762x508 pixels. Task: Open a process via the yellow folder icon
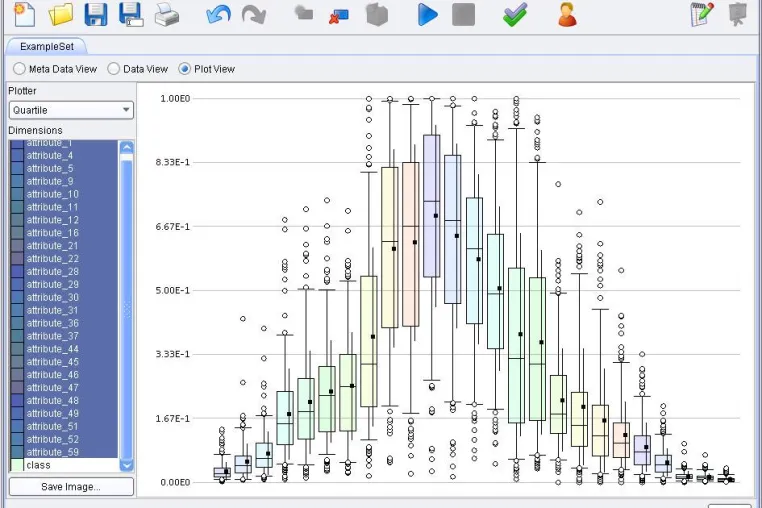61,14
